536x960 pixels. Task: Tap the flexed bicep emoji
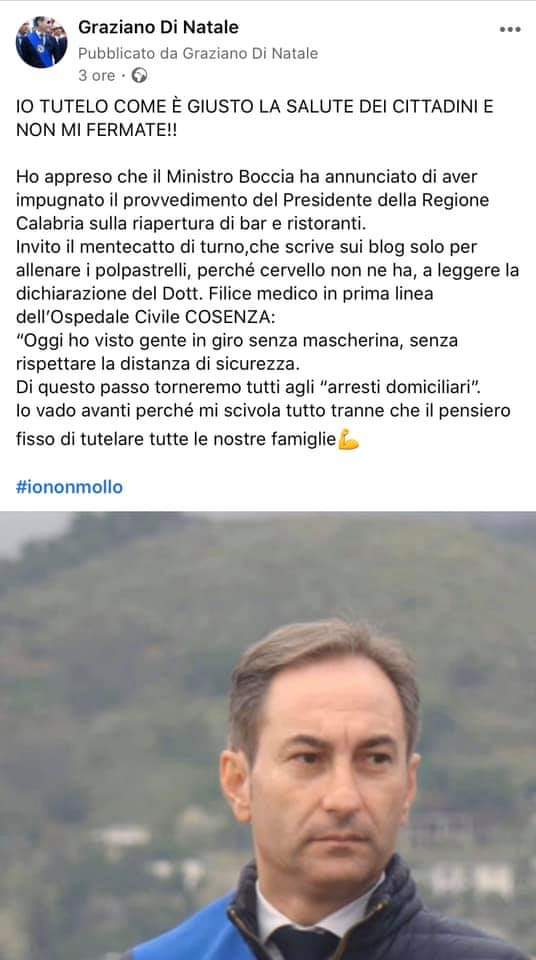point(348,438)
